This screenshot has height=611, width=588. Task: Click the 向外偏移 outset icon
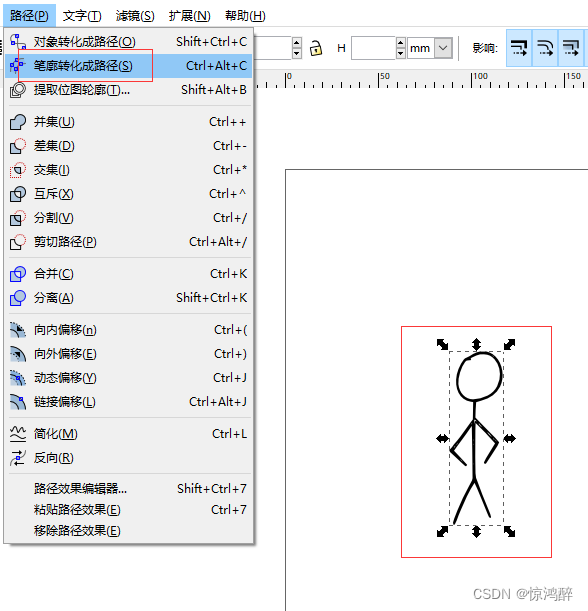click(18, 354)
